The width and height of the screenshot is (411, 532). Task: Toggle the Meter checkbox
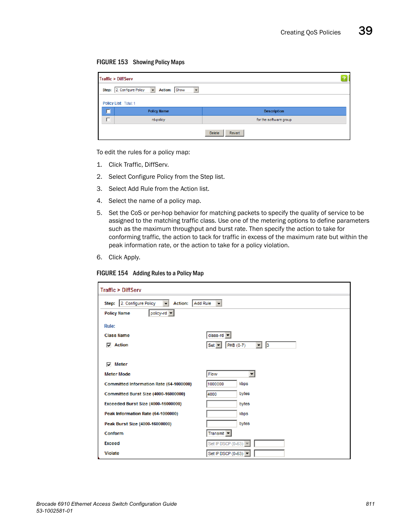(109, 364)
